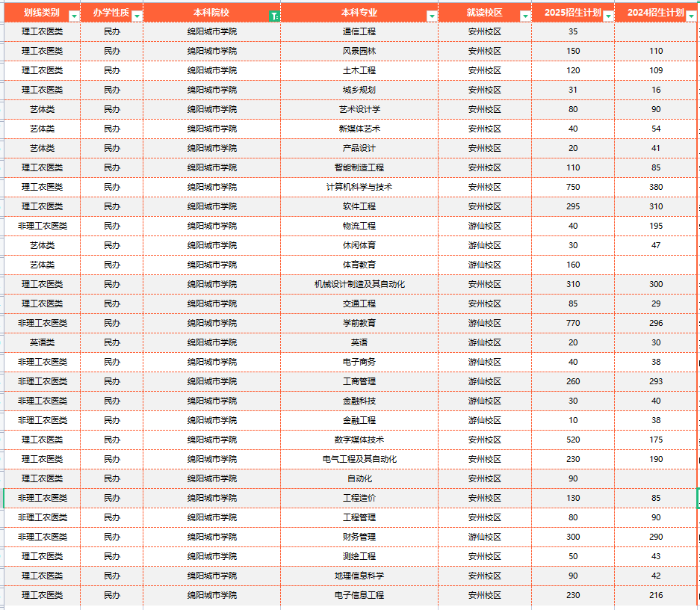The image size is (700, 610).
Task: Select the 风景园林 major cell
Action: pyautogui.click(x=359, y=51)
